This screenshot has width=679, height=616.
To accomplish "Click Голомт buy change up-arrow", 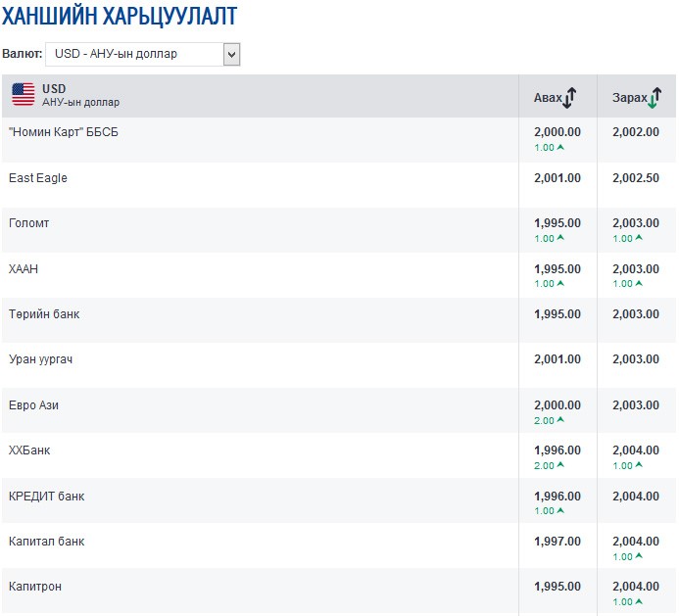I will [x=560, y=238].
